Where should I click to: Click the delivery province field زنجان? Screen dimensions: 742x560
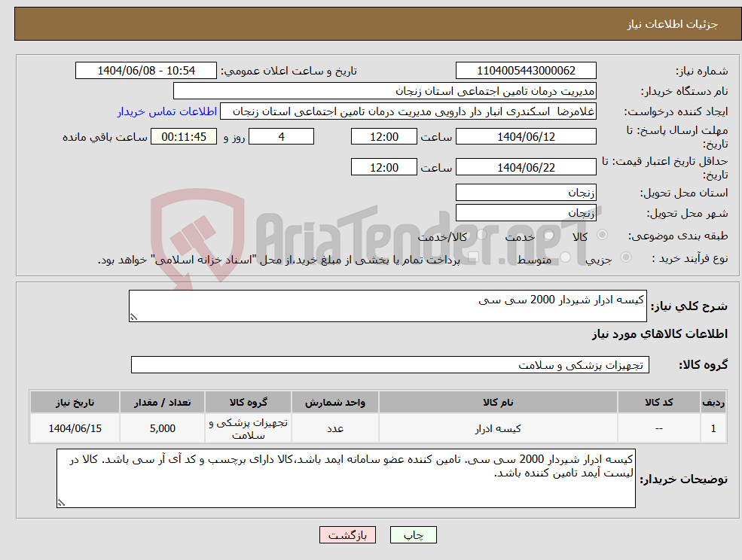tap(526, 193)
